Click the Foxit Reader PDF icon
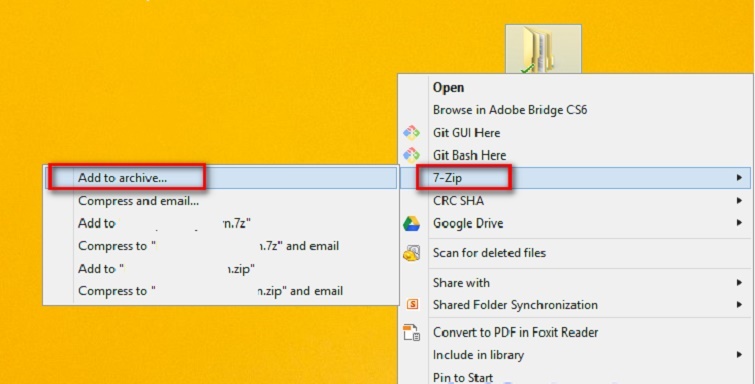Viewport: 755px width, 384px height. click(x=411, y=333)
